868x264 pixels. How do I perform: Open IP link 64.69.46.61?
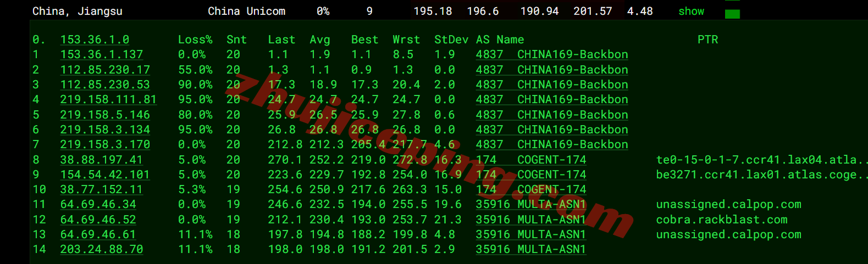pos(98,234)
